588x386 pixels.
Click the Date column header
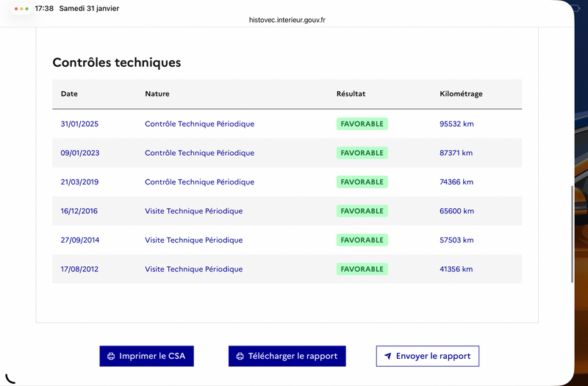point(69,94)
